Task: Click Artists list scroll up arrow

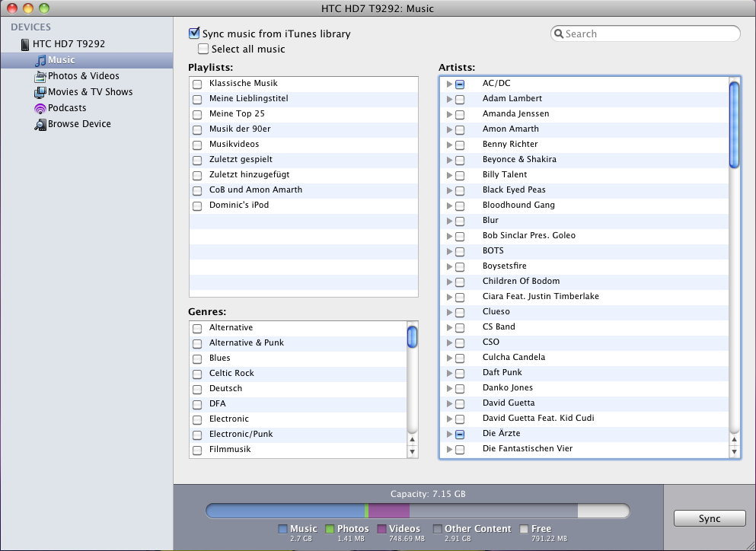Action: click(x=735, y=440)
